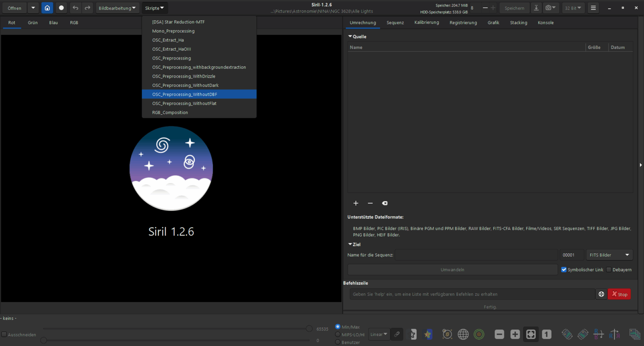Click the red Stop button
Viewport: 644px width, 346px height.
coord(619,294)
